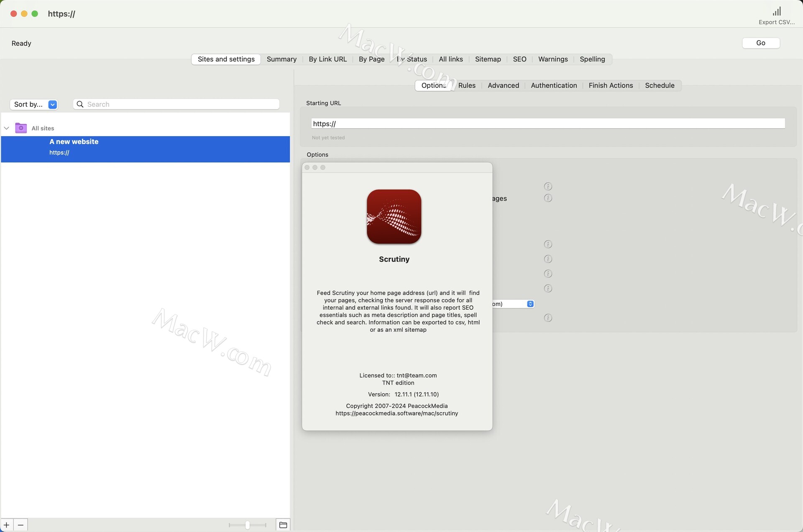803x532 pixels.
Task: Switch to the Spelling tab
Action: point(592,59)
